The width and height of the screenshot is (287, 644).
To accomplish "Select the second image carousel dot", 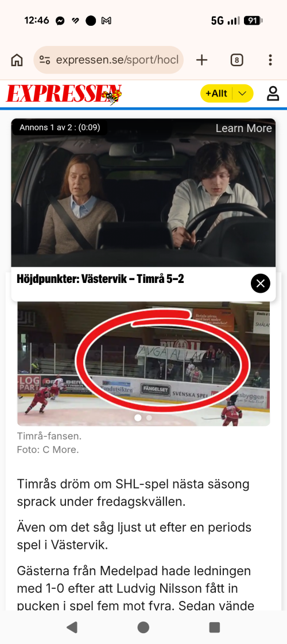I will (x=149, y=418).
